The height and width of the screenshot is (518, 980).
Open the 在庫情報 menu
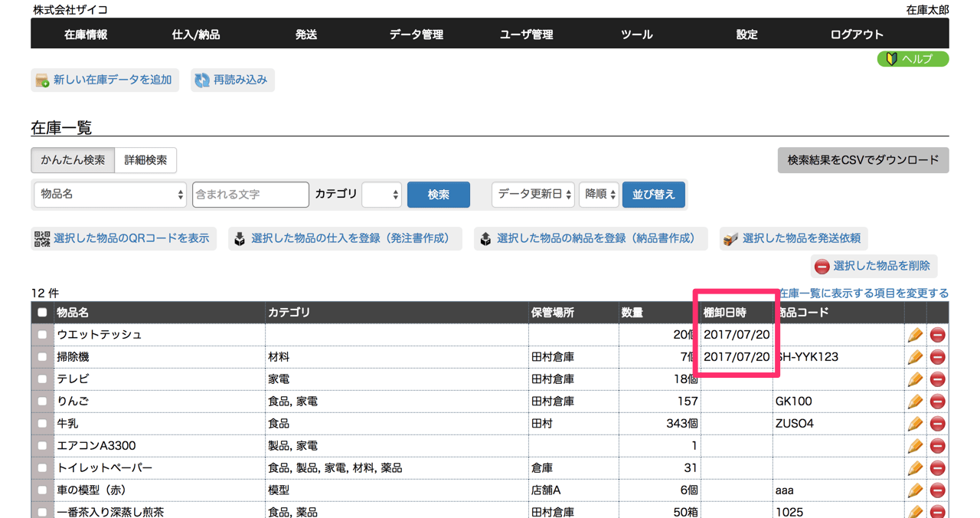pyautogui.click(x=86, y=34)
